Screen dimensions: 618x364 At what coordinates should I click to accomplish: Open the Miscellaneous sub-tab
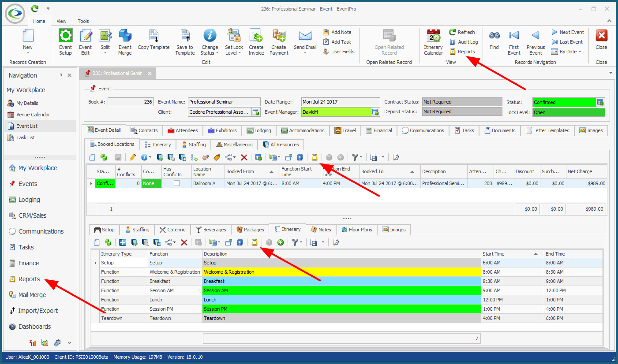pos(234,145)
